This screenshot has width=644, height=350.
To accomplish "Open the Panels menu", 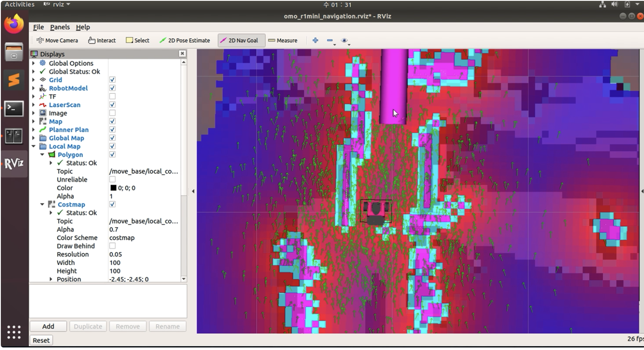I will 60,27.
